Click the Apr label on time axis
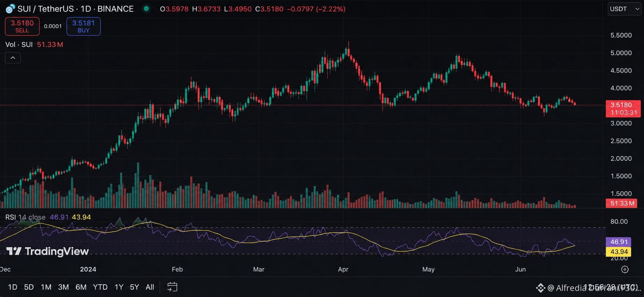The height and width of the screenshot is (297, 644). [343, 269]
